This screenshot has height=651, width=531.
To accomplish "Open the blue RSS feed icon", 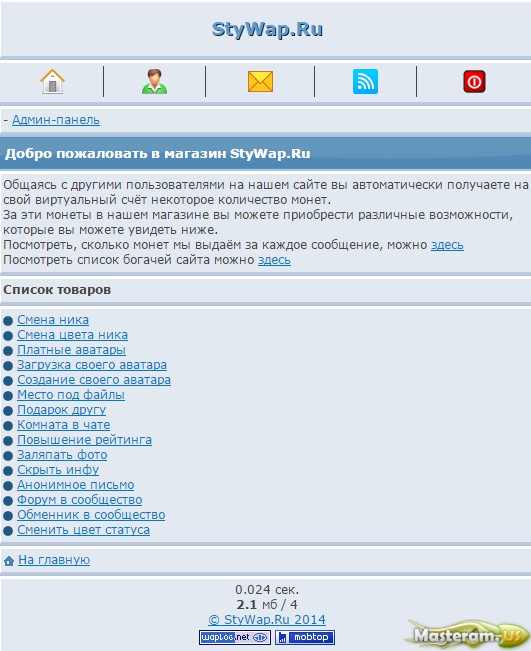I will (x=365, y=81).
